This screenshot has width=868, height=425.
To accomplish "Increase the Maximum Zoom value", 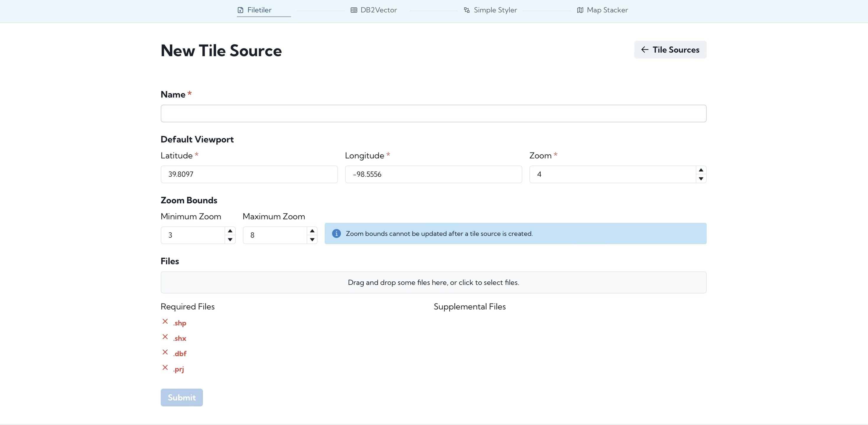I will [x=312, y=231].
